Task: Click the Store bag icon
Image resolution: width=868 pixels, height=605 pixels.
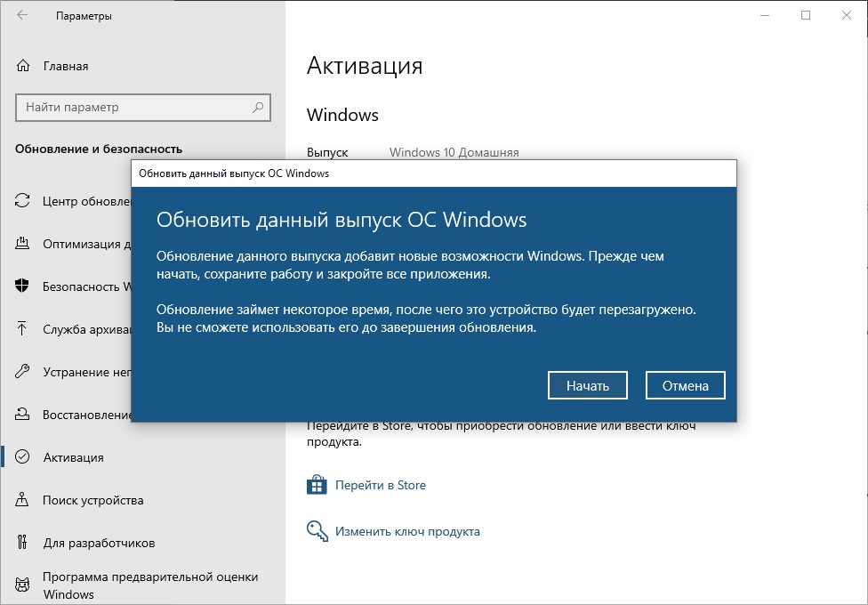Action: click(317, 485)
